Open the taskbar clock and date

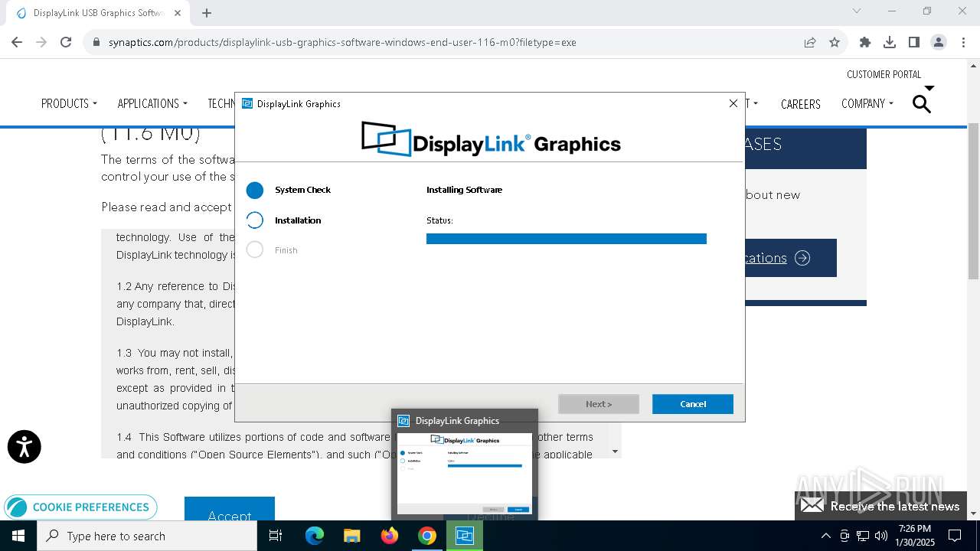pos(915,536)
